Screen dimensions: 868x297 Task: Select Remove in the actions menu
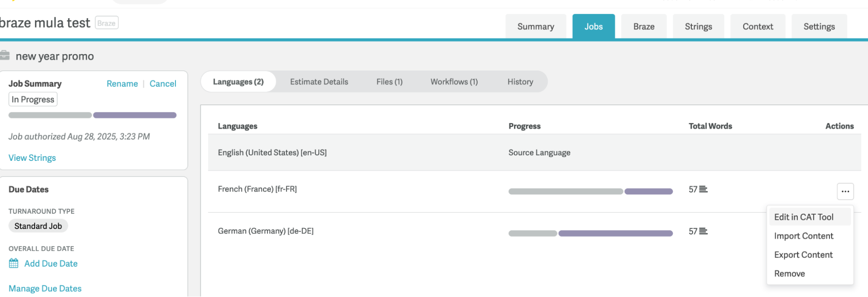[x=789, y=274]
